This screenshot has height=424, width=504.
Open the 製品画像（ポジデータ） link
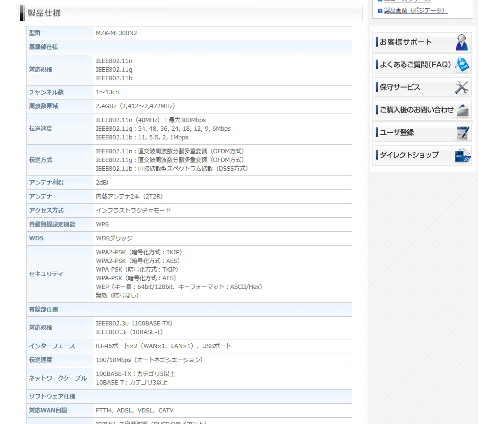[416, 10]
